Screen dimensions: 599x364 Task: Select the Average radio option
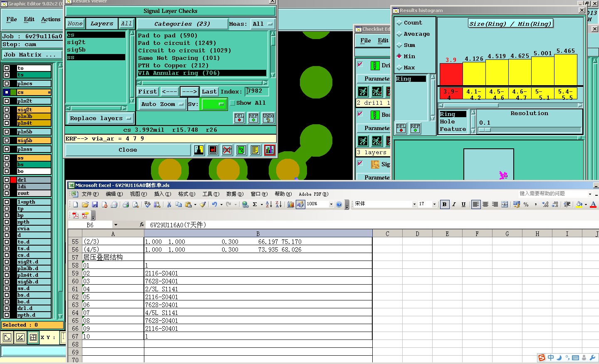click(399, 34)
